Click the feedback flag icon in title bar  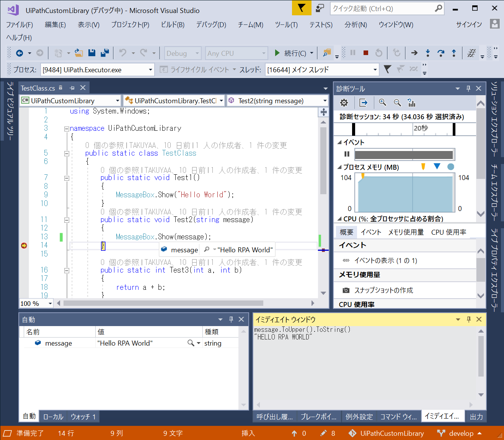302,8
